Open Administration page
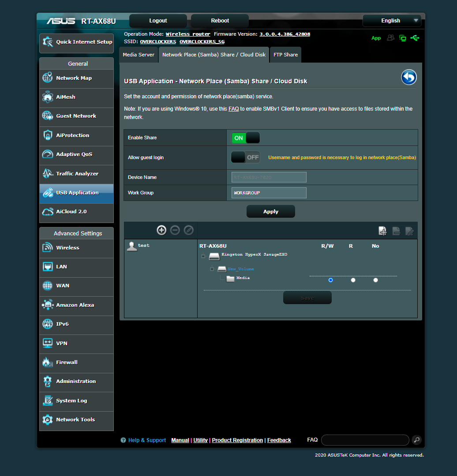Image resolution: width=457 pixels, height=476 pixels. click(77, 382)
